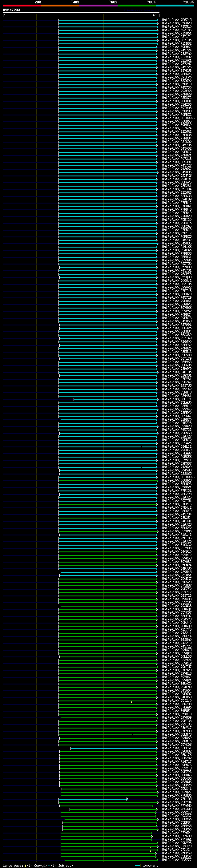Open hit UniRef100_O24266
This screenshot has width=197, height=868.
click(x=176, y=104)
